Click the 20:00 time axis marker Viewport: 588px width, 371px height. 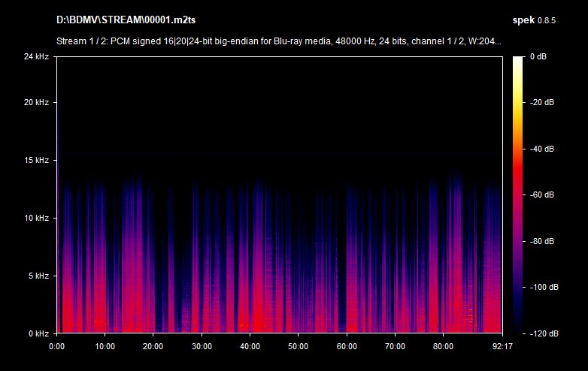153,346
